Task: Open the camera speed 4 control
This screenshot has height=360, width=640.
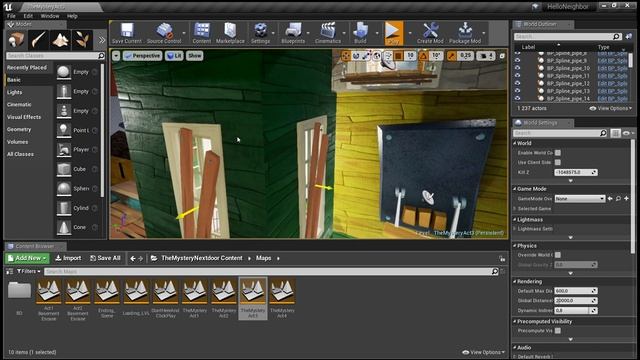Action: (x=487, y=56)
